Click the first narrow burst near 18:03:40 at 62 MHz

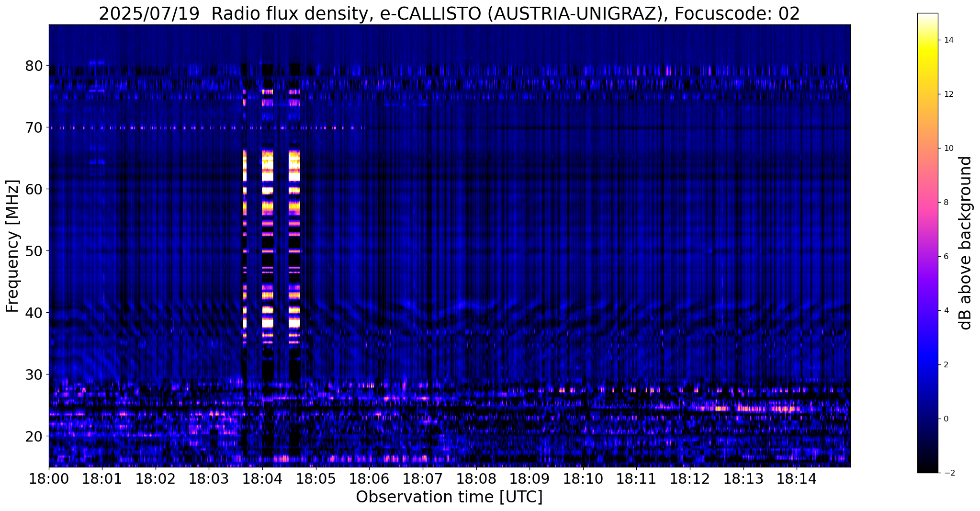click(245, 176)
